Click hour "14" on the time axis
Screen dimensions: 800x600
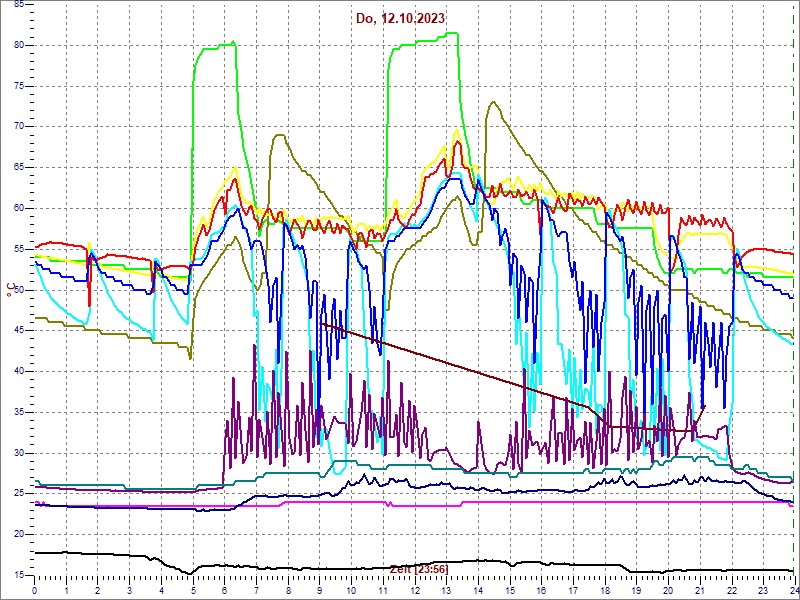tap(478, 590)
